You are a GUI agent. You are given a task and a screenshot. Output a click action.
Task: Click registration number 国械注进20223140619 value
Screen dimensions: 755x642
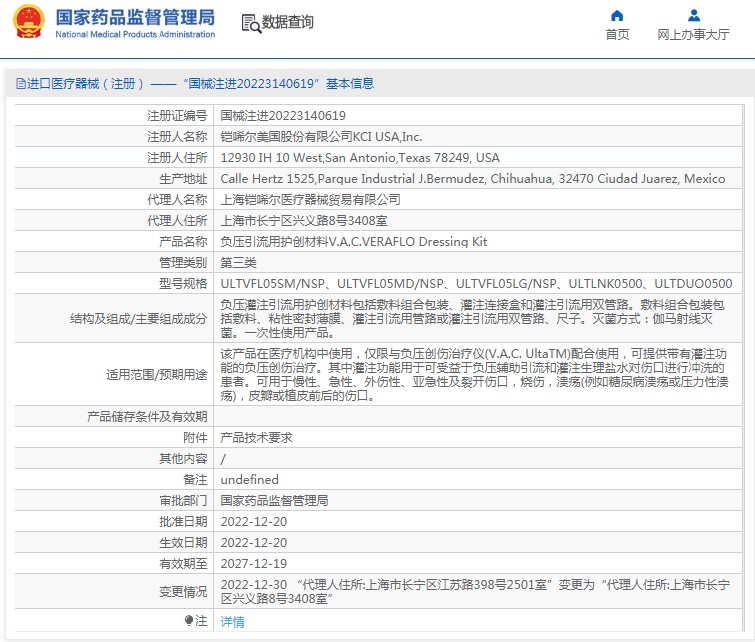tap(283, 115)
